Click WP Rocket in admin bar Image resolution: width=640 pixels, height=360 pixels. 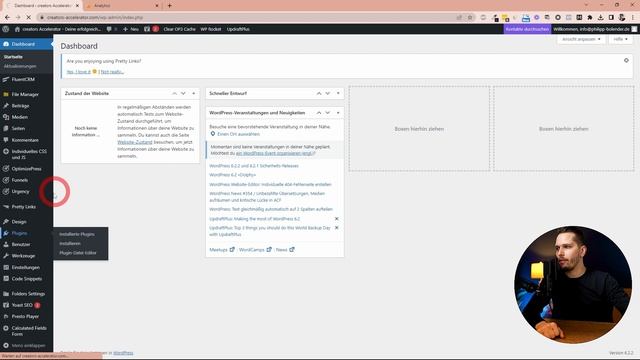click(211, 29)
